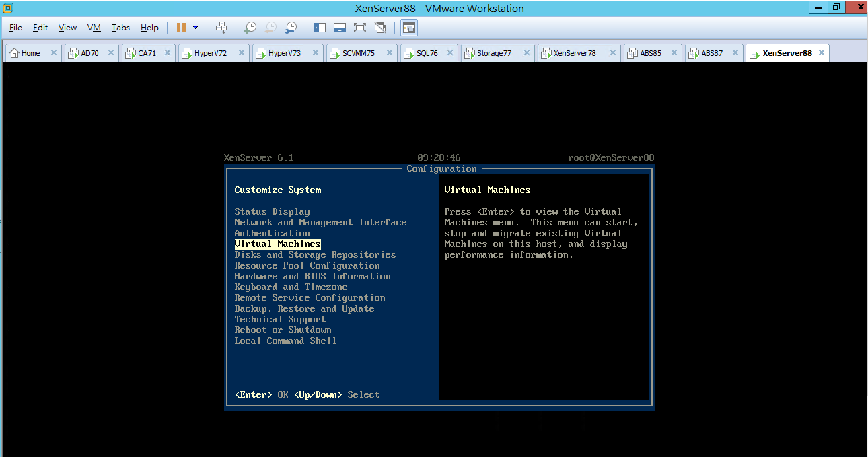
Task: Toggle the thumbnail bar
Action: pos(340,28)
